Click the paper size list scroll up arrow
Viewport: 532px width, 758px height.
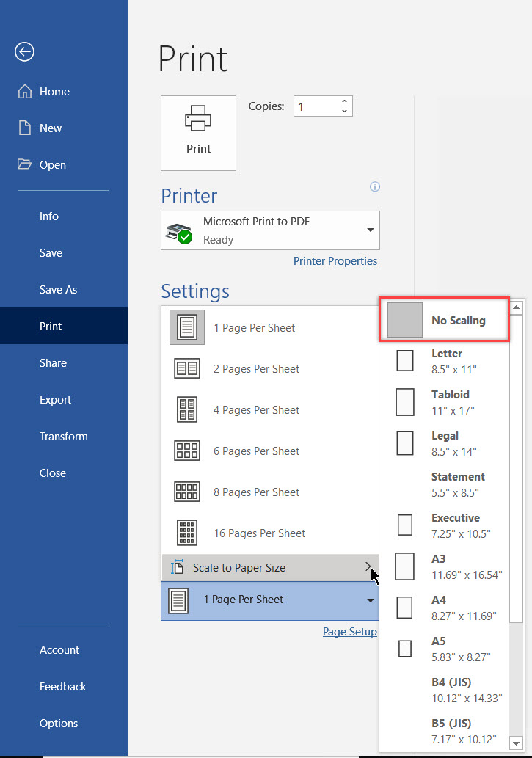(517, 307)
